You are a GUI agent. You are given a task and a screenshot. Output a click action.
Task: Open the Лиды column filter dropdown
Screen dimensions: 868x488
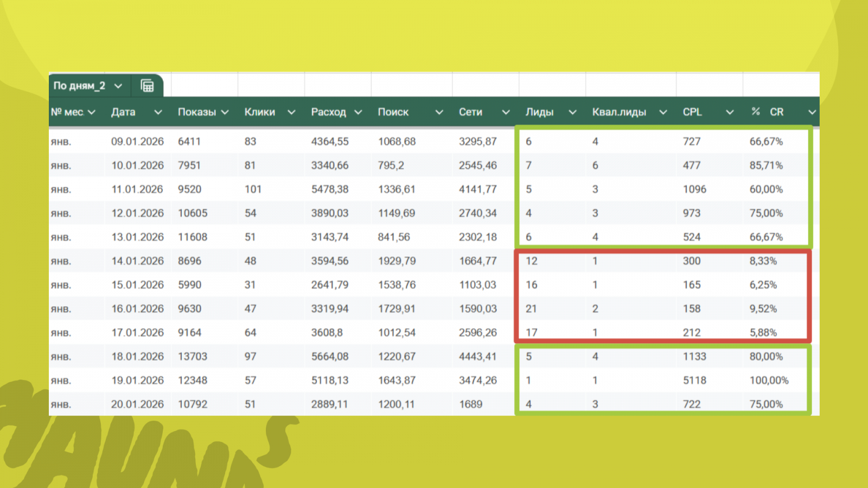tap(572, 112)
